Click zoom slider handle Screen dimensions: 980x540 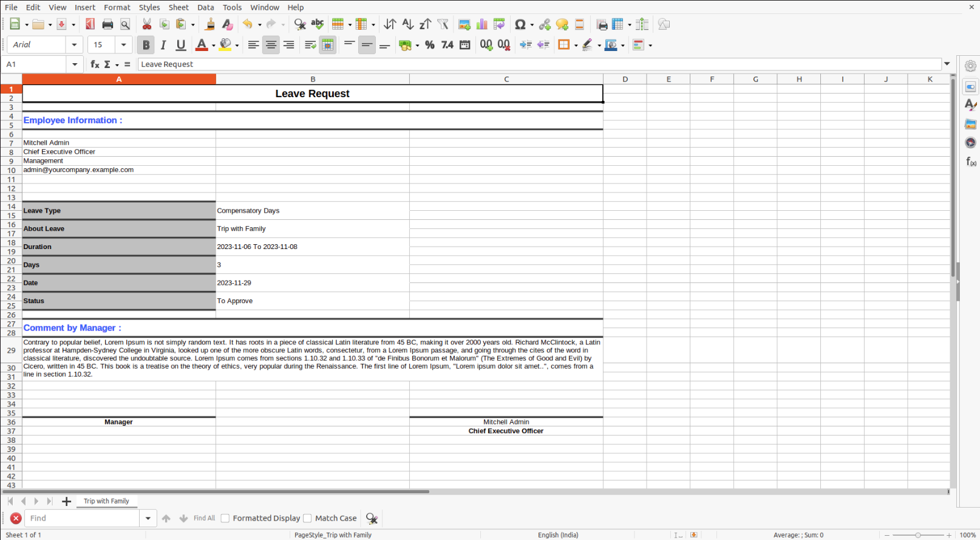click(917, 535)
